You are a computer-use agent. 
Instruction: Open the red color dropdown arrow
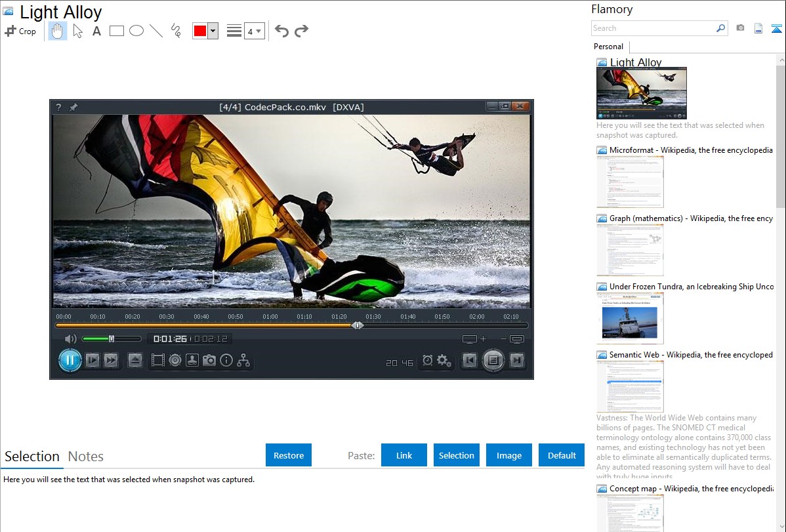coord(213,31)
